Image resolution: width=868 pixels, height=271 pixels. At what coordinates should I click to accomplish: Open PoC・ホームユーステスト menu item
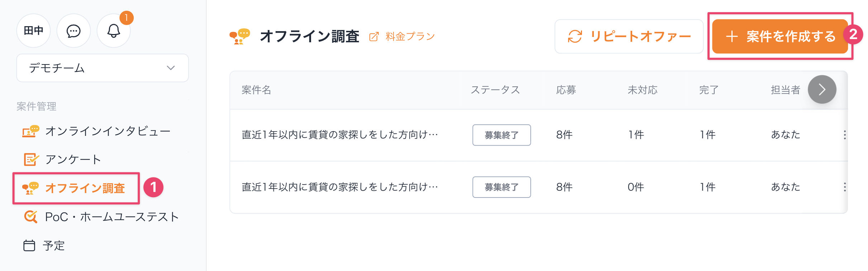(x=111, y=217)
